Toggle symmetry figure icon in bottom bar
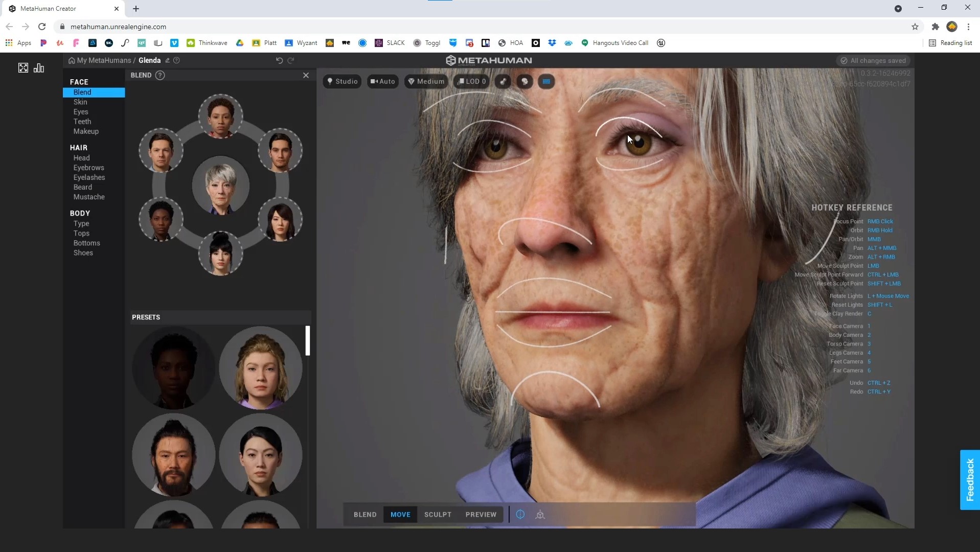 (540, 515)
